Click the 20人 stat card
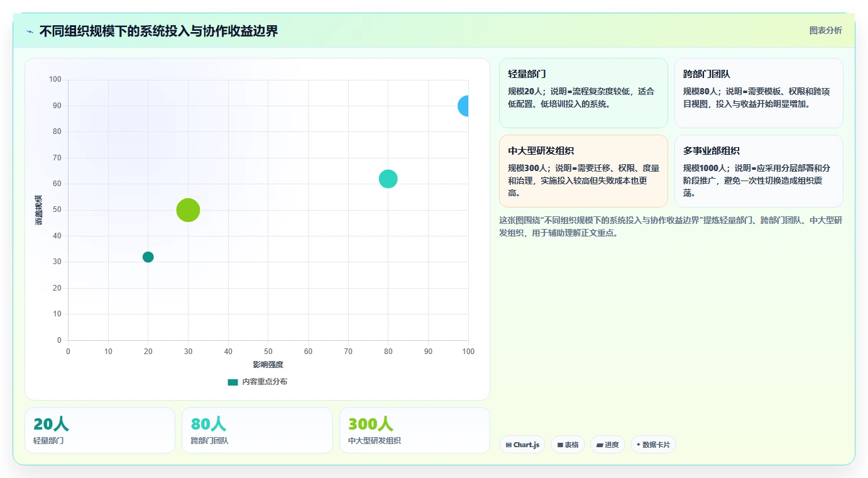 click(x=100, y=430)
